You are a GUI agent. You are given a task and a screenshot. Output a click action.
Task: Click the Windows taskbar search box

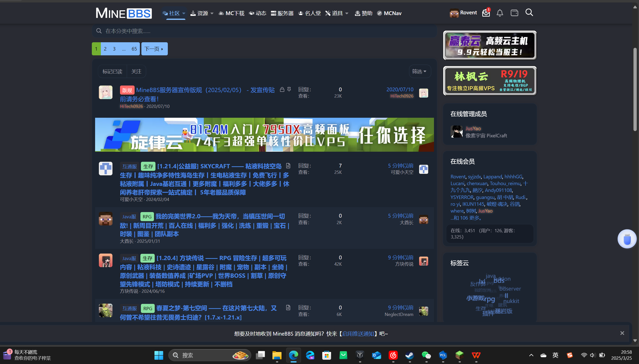point(210,355)
